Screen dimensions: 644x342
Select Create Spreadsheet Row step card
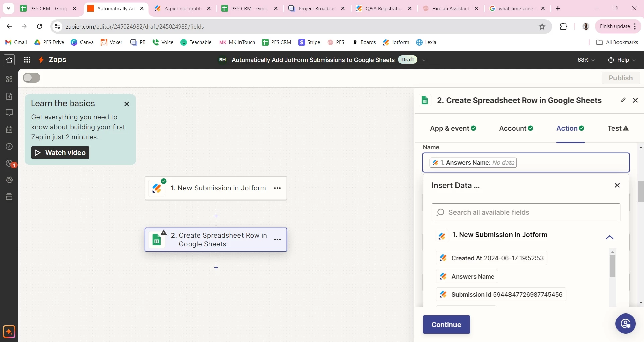coord(216,240)
